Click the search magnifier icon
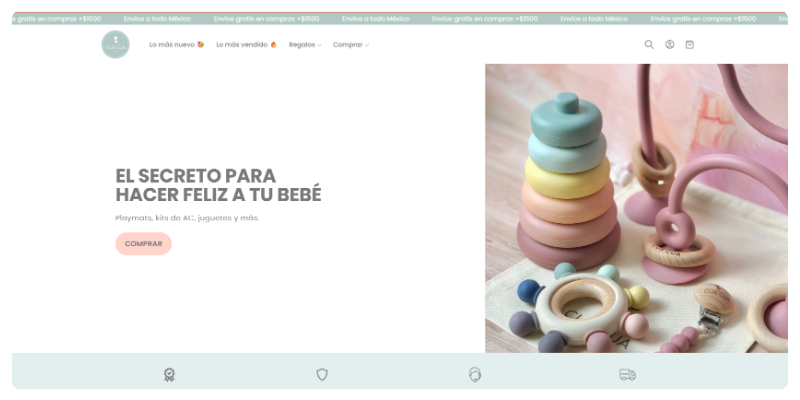 [649, 44]
